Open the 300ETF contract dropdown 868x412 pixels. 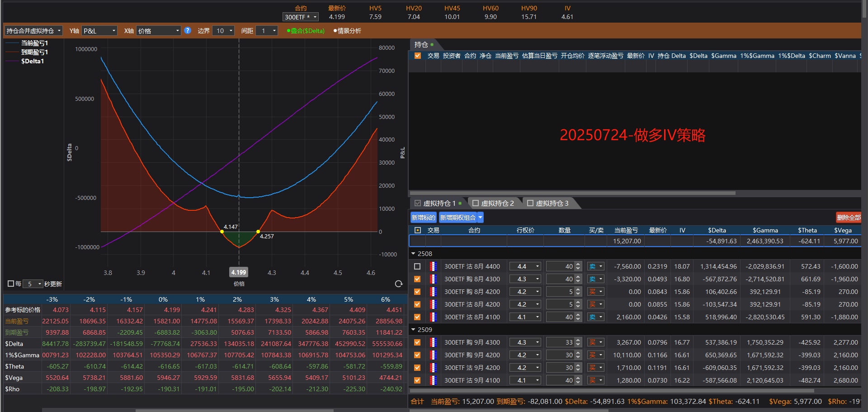coord(301,17)
